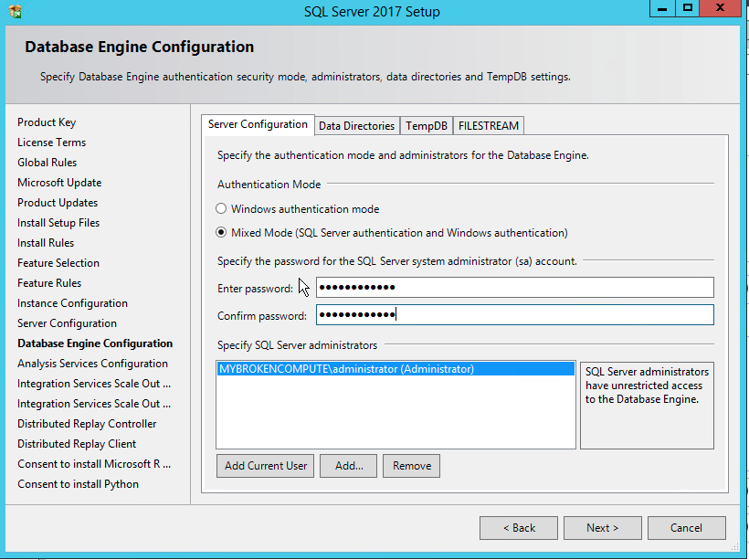Close the setup window with the X
This screenshot has height=560, width=749.
[722, 8]
